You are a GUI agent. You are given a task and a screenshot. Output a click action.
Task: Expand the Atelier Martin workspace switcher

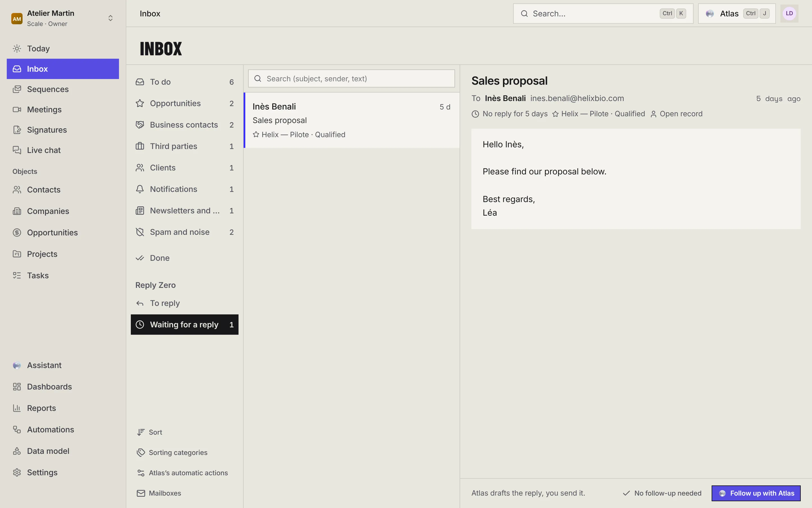(x=63, y=18)
